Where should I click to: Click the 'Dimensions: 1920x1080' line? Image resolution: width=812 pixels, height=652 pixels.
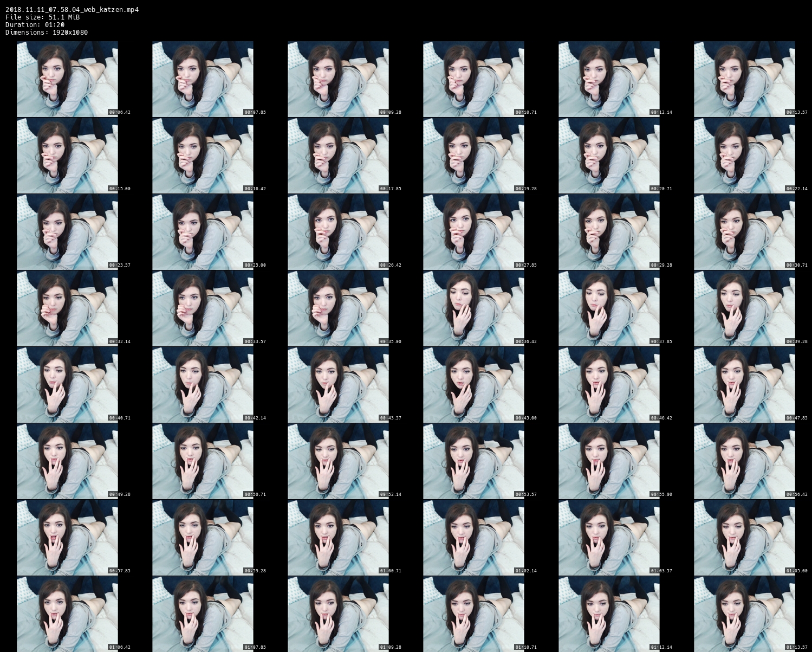[47, 32]
